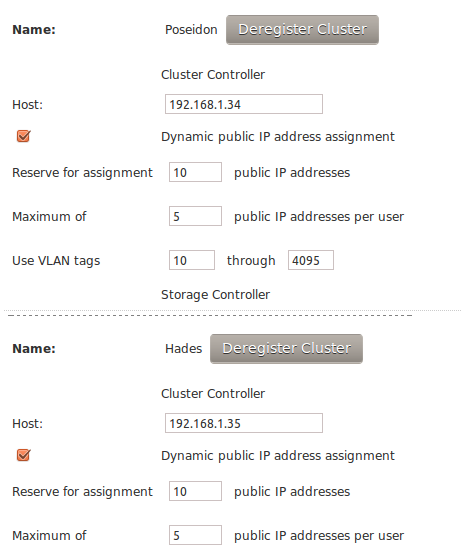Click the VLAN tags start field showing 10
Image resolution: width=461 pixels, height=550 pixels.
click(192, 260)
